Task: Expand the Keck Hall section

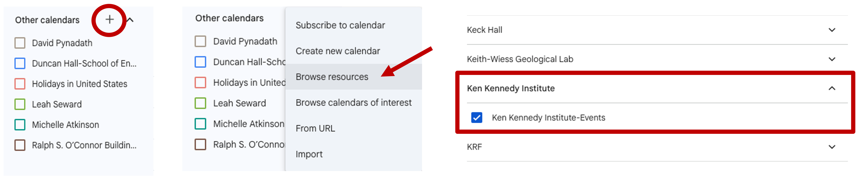Action: point(832,30)
